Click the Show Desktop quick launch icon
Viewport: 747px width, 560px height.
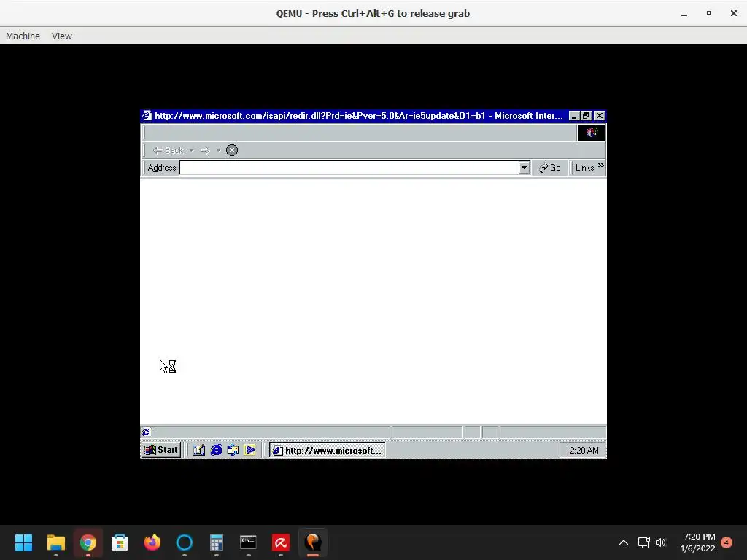[199, 450]
